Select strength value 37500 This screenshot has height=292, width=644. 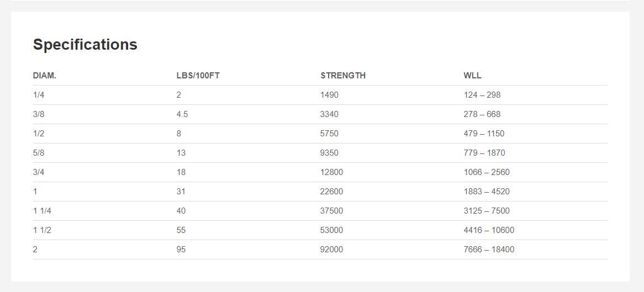[331, 211]
